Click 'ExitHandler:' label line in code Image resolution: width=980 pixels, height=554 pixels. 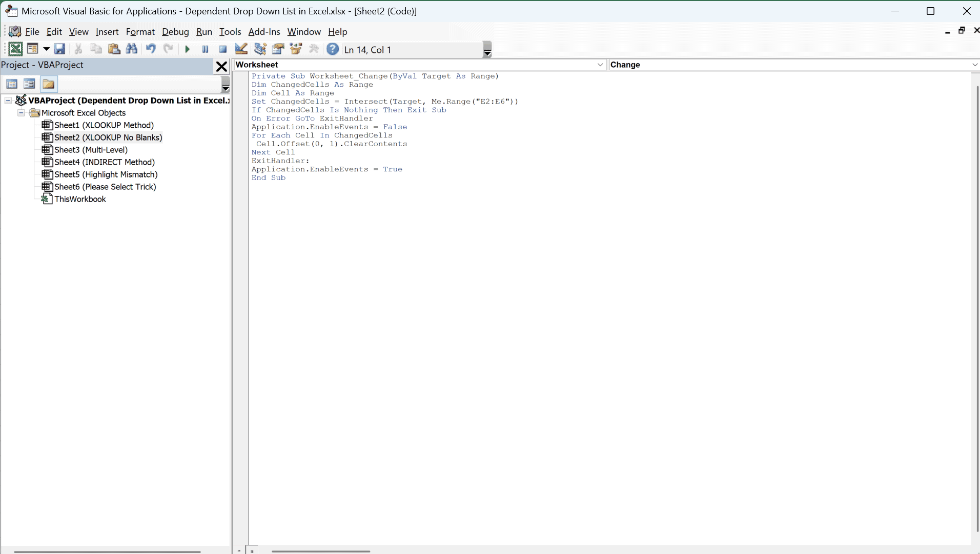(280, 161)
